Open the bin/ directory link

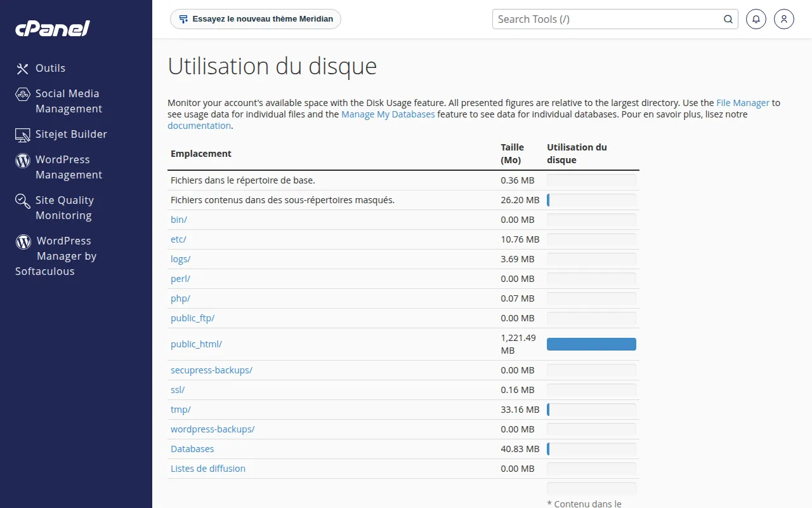coord(179,220)
